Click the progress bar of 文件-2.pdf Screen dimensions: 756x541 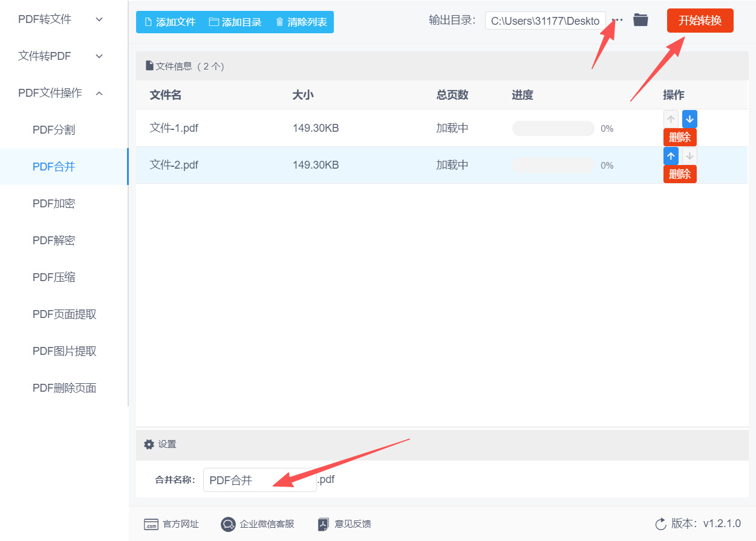(x=553, y=165)
